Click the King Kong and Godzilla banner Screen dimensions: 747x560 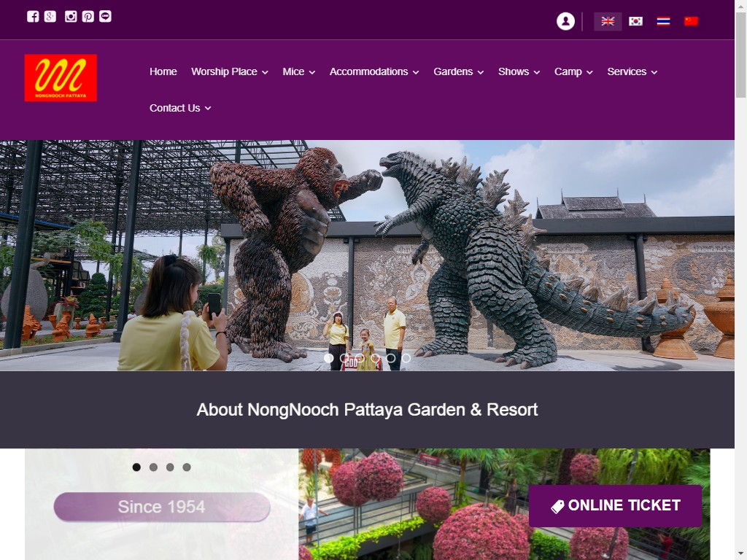click(x=367, y=255)
